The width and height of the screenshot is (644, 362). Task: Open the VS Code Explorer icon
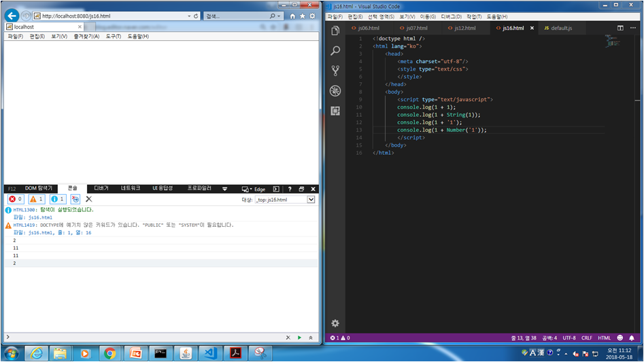point(335,31)
